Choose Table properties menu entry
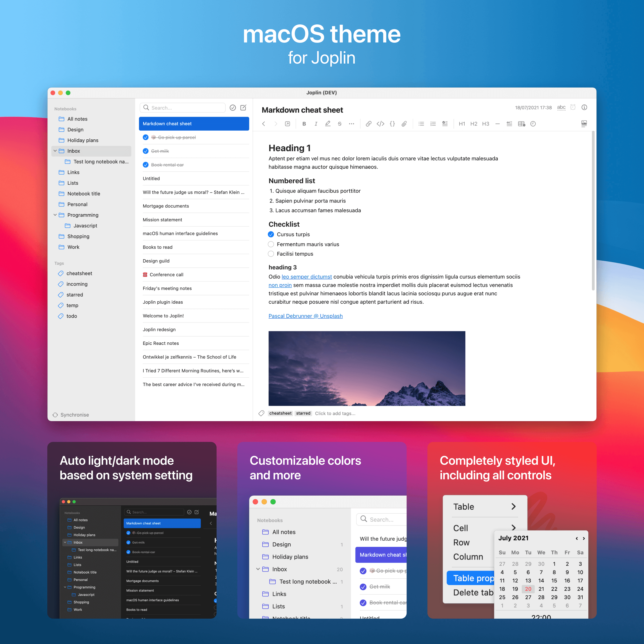Viewport: 644px width, 644px height. [470, 578]
